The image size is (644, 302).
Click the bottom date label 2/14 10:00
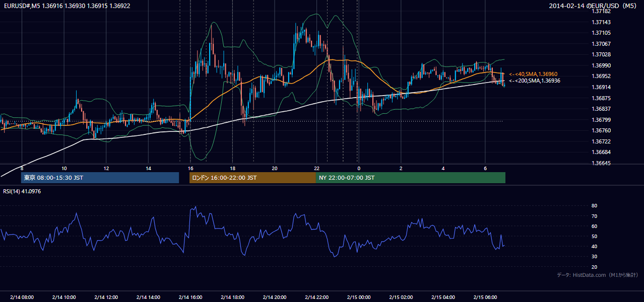(64, 297)
